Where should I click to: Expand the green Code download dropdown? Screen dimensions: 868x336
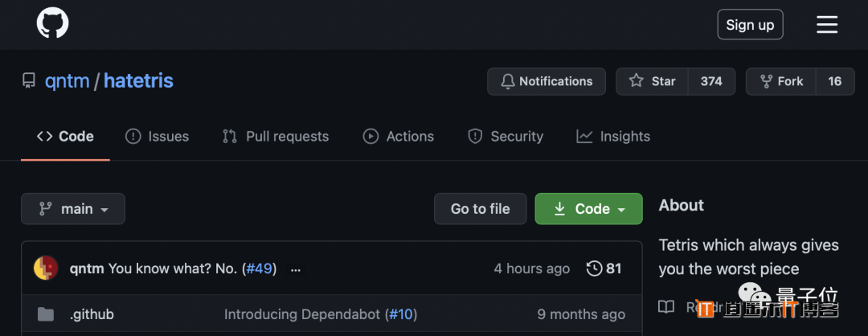tap(588, 209)
